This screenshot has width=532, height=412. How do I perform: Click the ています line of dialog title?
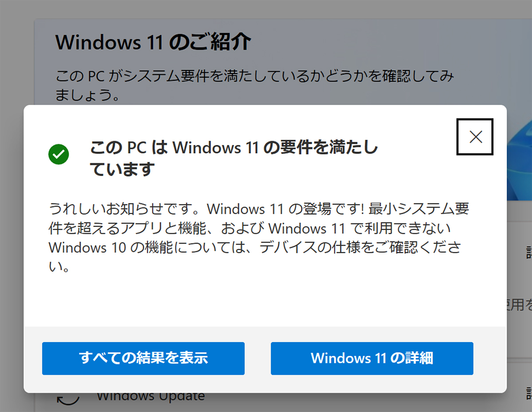[x=122, y=169]
